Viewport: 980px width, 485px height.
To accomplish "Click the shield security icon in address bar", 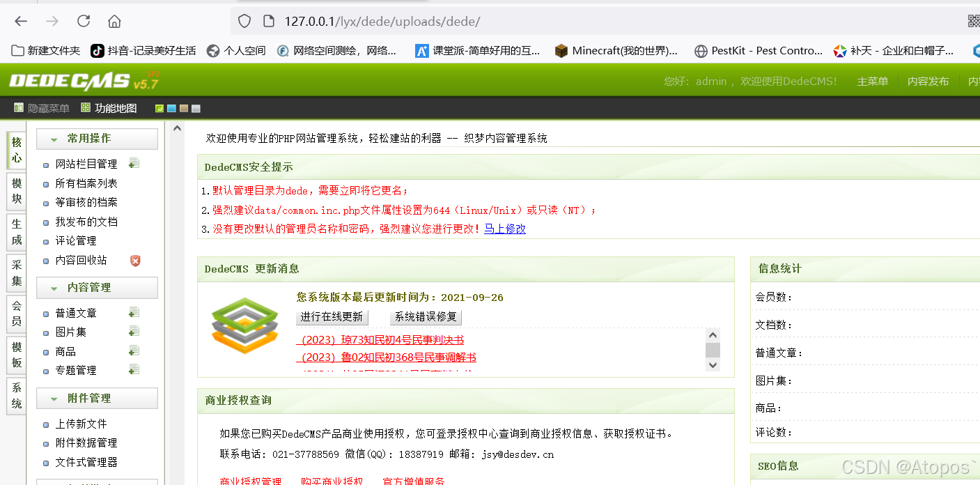I will 244,22.
